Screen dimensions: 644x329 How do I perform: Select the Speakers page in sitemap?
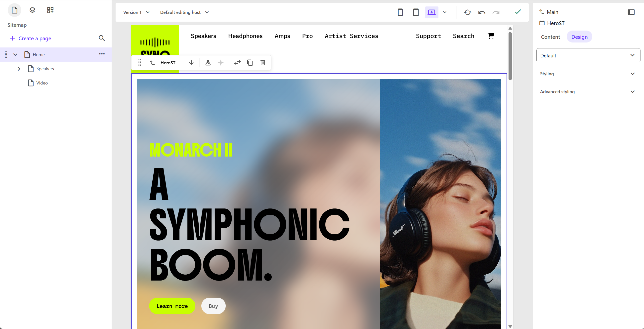(45, 69)
